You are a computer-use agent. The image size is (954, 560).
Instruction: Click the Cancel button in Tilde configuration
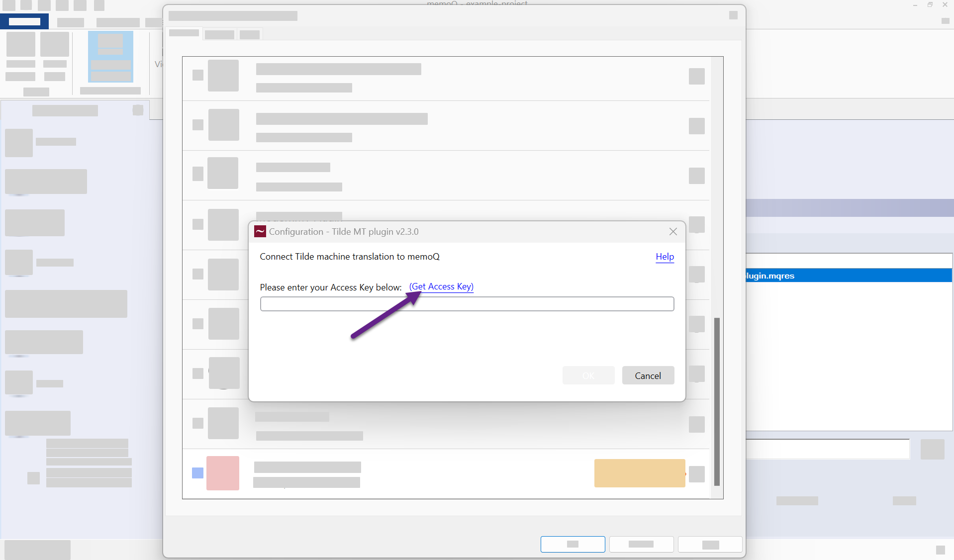click(x=648, y=375)
